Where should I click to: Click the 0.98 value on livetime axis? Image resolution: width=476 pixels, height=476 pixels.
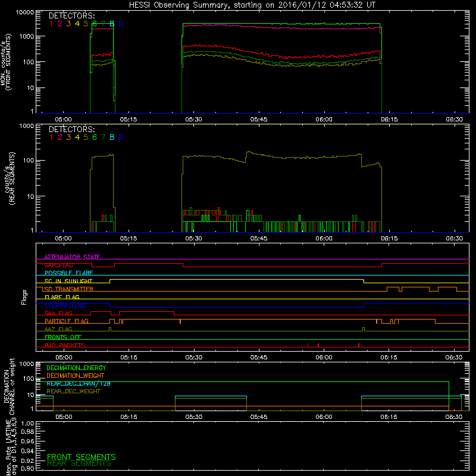coord(27,432)
